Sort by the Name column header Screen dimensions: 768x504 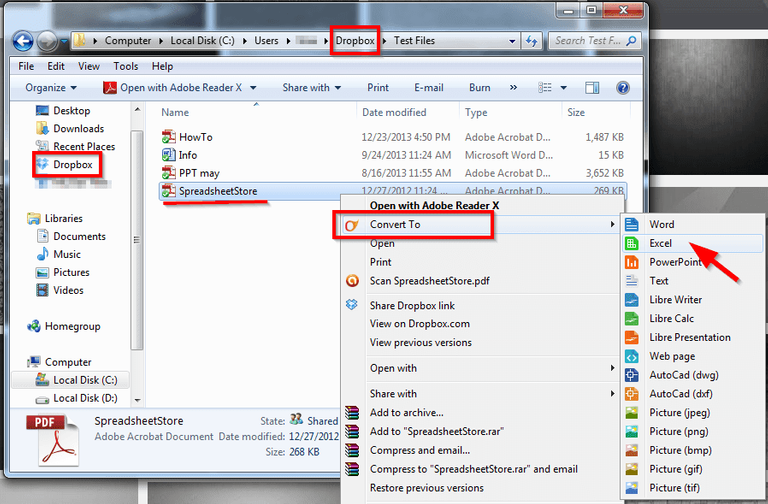click(175, 112)
